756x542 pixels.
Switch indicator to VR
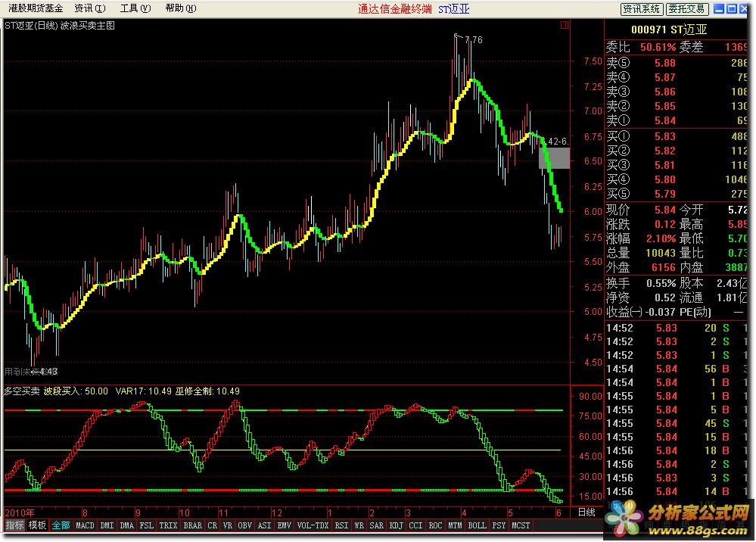coord(228,525)
